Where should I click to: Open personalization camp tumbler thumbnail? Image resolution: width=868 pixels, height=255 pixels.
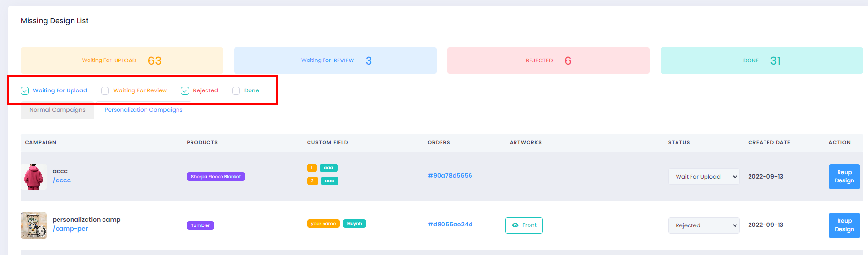(x=34, y=225)
